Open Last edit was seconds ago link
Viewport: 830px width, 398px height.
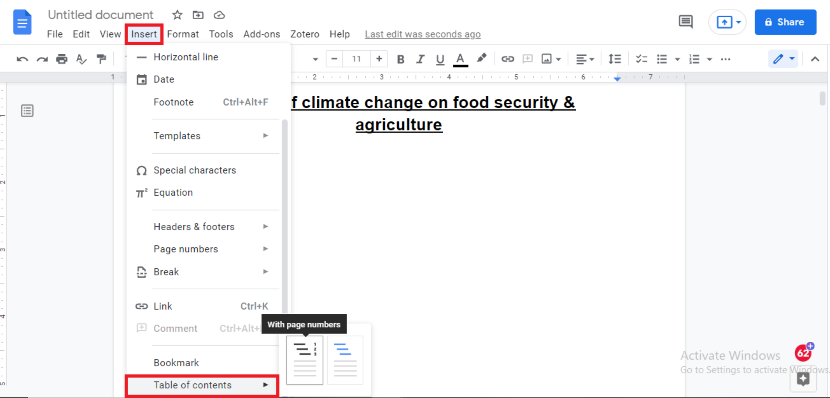[x=422, y=34]
